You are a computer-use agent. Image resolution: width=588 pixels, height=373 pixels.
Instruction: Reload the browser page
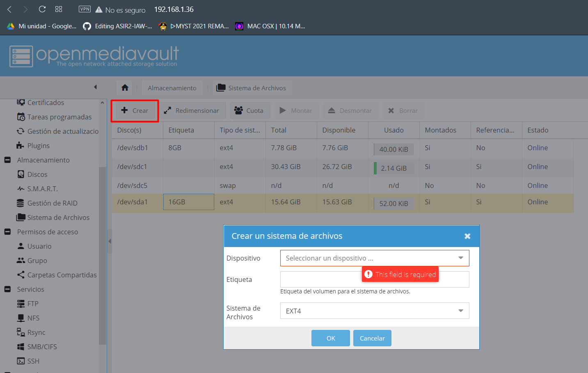coord(42,9)
